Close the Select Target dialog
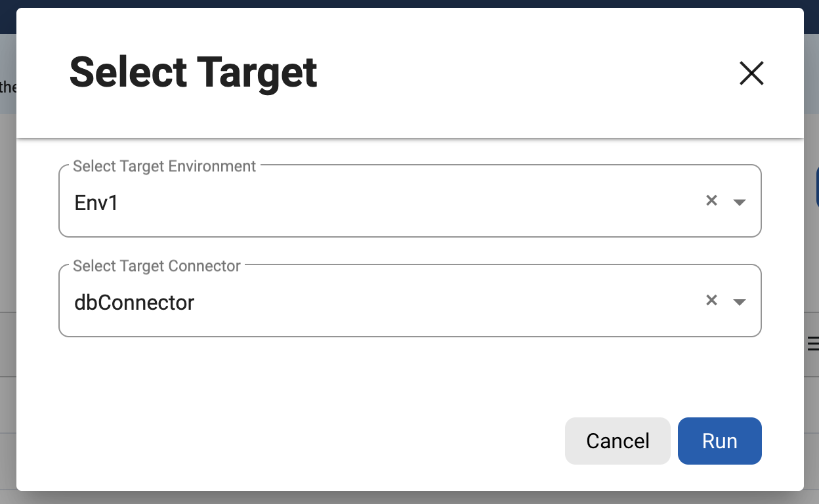The height and width of the screenshot is (504, 819). coord(751,73)
